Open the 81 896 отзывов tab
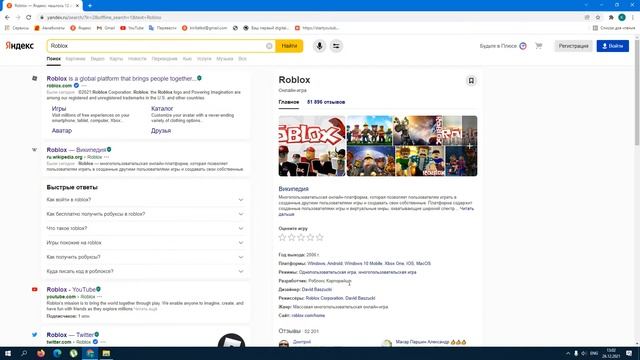Viewport: 640px width, 360px height. (326, 102)
